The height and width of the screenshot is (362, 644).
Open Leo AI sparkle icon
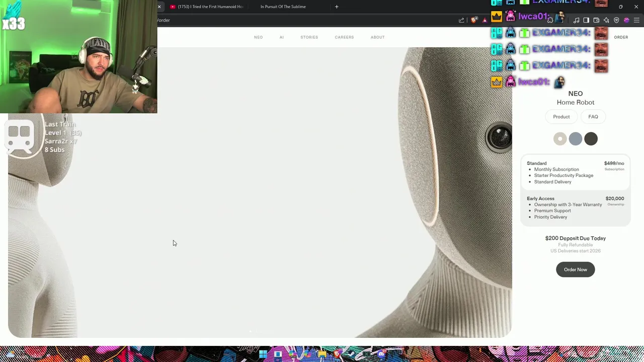pyautogui.click(x=606, y=20)
